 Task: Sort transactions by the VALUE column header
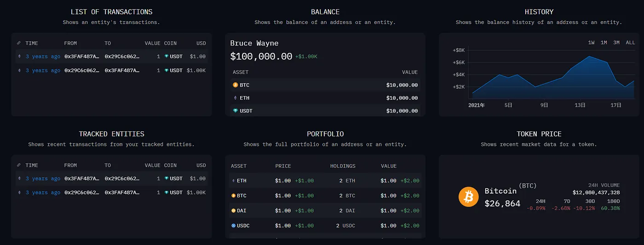(x=152, y=43)
